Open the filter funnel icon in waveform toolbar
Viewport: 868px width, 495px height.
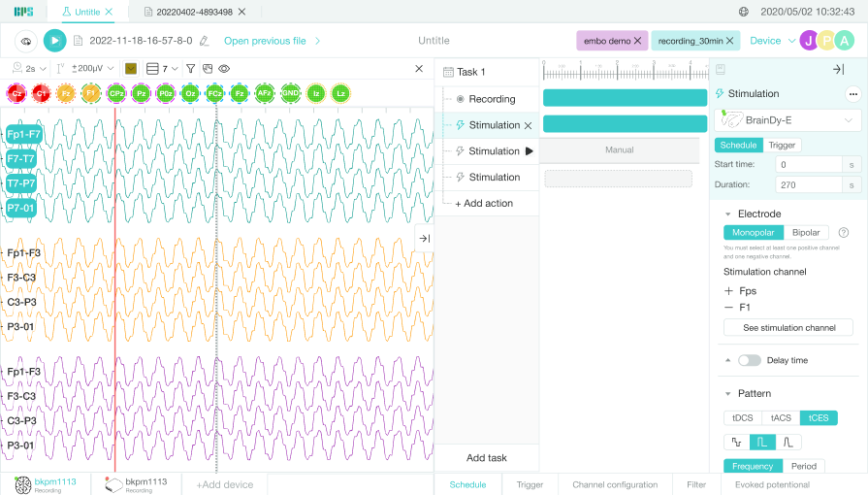(190, 69)
